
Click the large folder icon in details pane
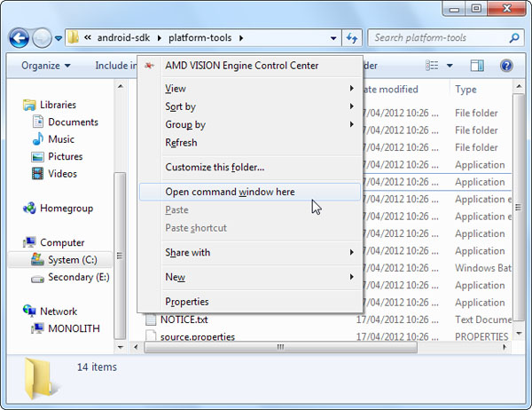pyautogui.click(x=40, y=379)
